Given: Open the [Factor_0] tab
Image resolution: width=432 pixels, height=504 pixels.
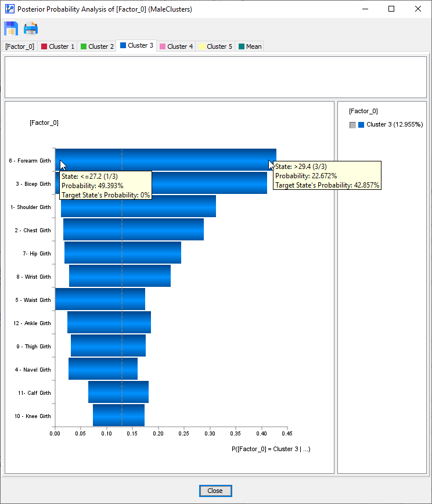Looking at the screenshot, I should [20, 46].
